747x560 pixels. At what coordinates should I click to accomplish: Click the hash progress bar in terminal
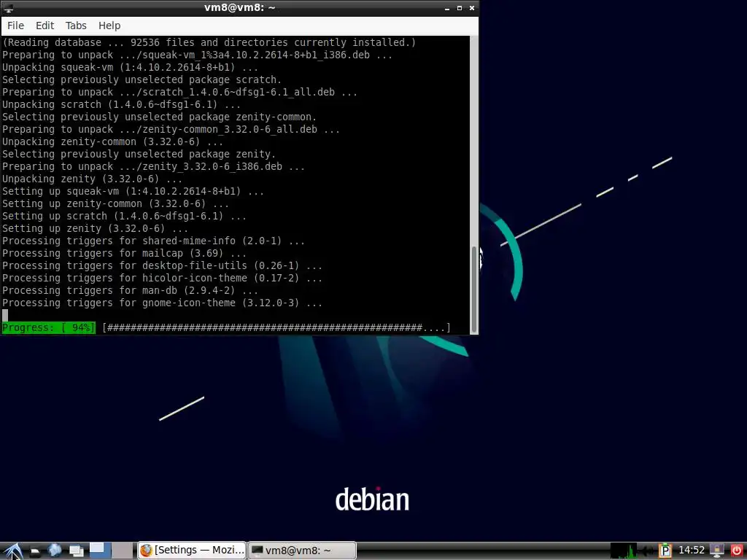[x=276, y=327]
